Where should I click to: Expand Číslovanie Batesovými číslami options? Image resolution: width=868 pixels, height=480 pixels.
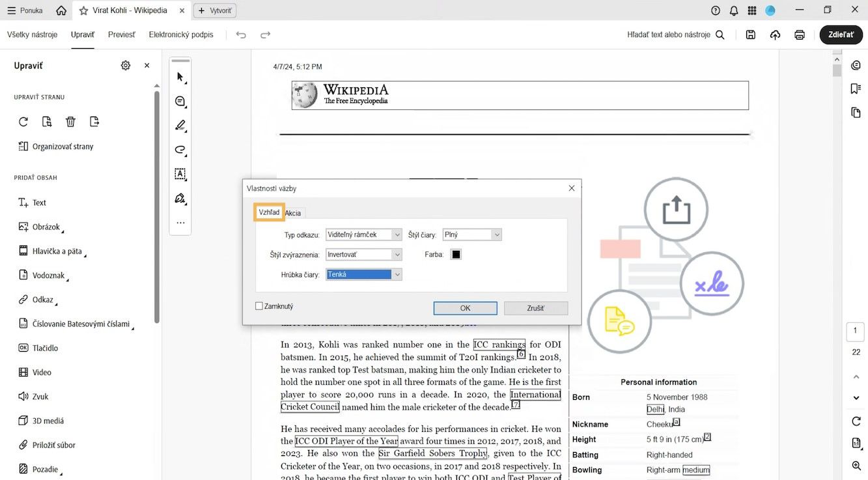click(x=76, y=324)
